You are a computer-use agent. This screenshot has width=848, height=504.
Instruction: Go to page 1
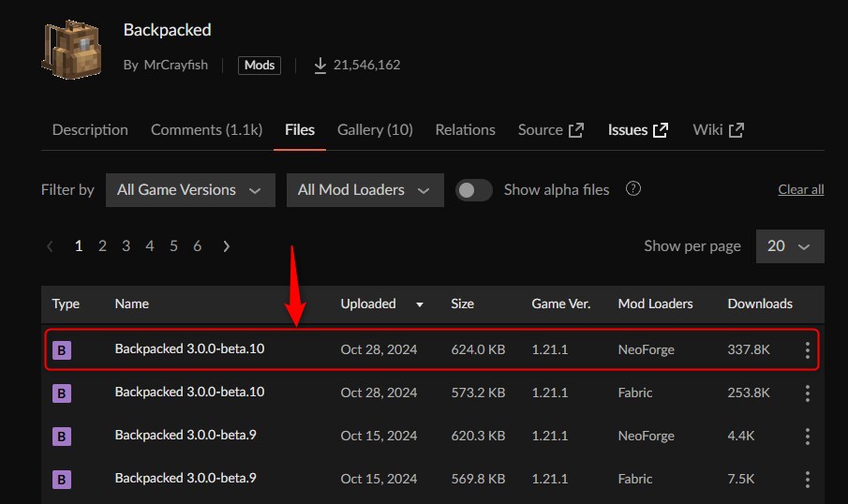click(x=79, y=246)
